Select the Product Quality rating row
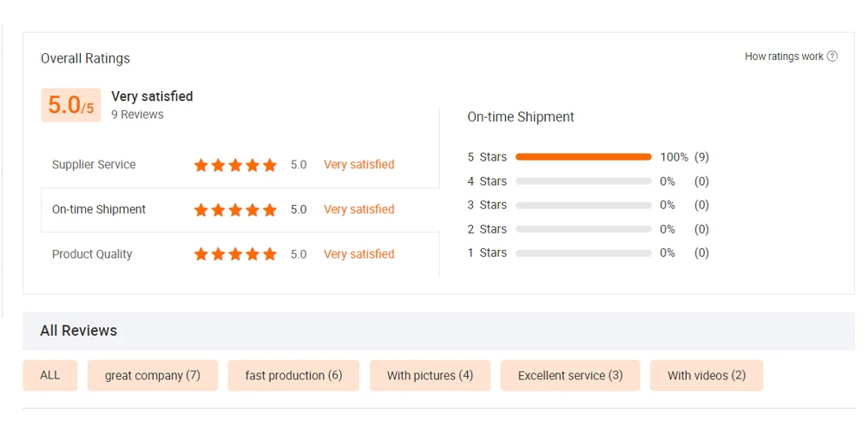 point(92,254)
